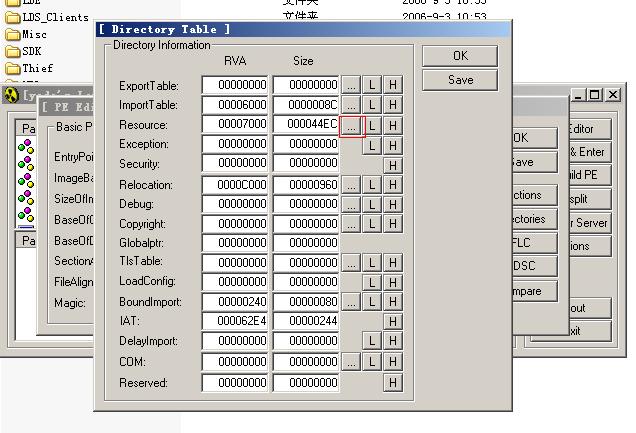
Task: Focus the IAT Size field 00000244
Action: tap(306, 321)
